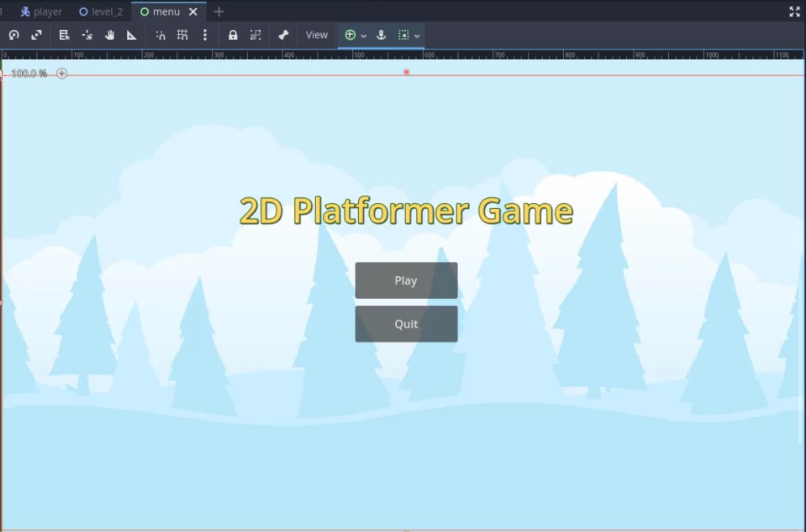Toggle smart snapping magnet icon
Image resolution: width=806 pixels, height=532 pixels.
point(160,35)
